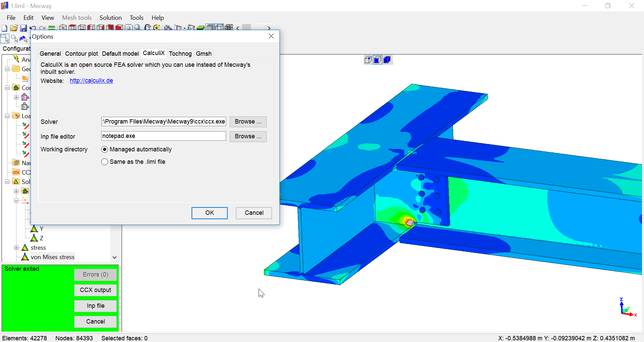Click into the Solver path field
The height and width of the screenshot is (342, 644).
(x=164, y=121)
